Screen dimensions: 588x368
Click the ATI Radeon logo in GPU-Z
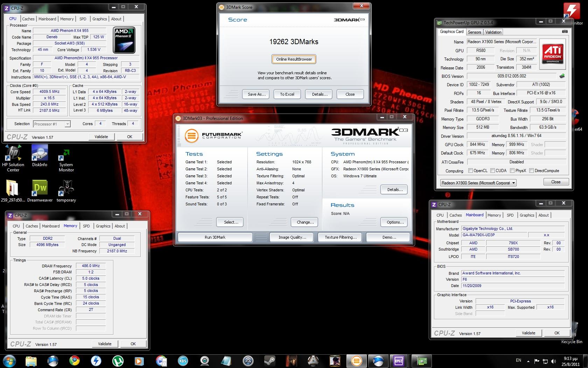click(553, 54)
